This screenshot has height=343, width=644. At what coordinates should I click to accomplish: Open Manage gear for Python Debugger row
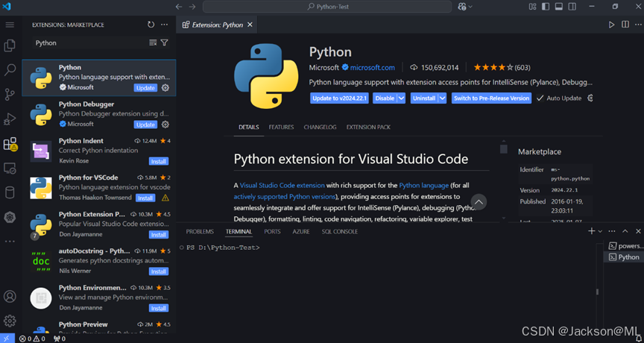165,125
